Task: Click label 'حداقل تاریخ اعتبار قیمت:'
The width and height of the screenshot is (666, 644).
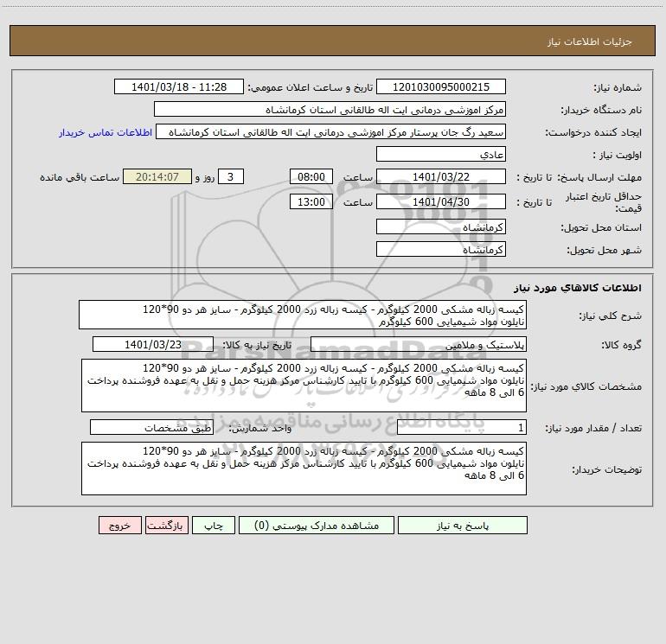Action: tap(604, 202)
